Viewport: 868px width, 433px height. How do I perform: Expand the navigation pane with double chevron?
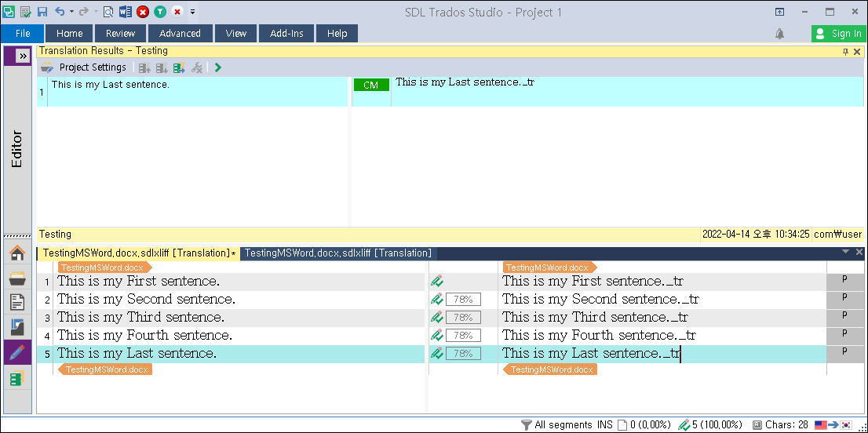(23, 56)
